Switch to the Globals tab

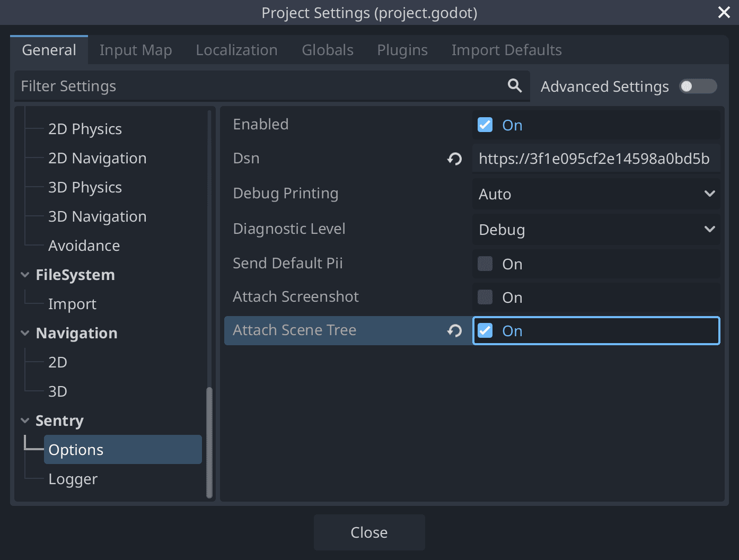(x=327, y=49)
